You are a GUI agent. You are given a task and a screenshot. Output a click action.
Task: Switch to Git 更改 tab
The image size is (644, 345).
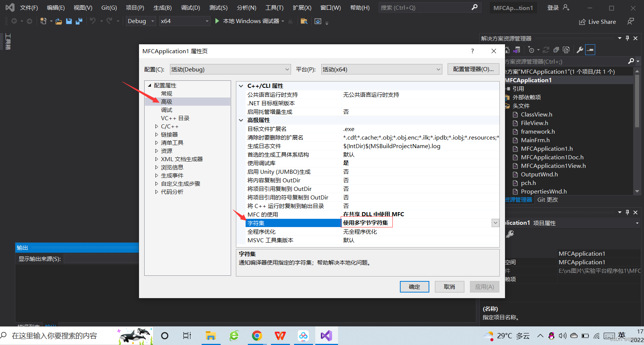click(x=547, y=200)
